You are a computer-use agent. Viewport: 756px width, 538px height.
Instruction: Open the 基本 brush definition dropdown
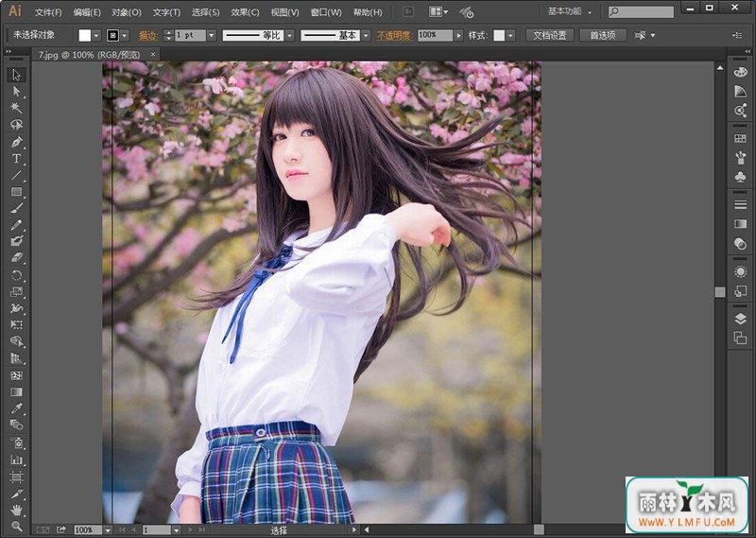[x=366, y=35]
